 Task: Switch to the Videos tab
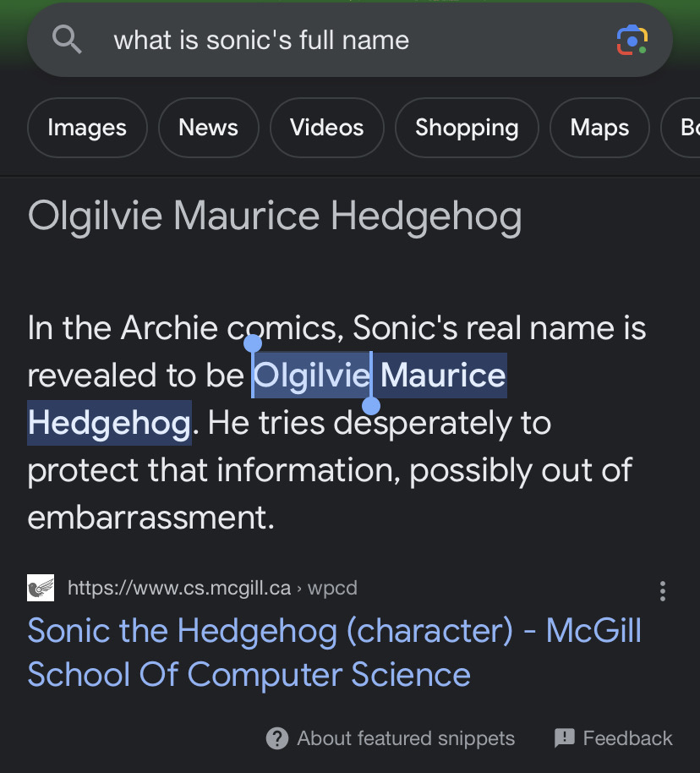click(327, 128)
